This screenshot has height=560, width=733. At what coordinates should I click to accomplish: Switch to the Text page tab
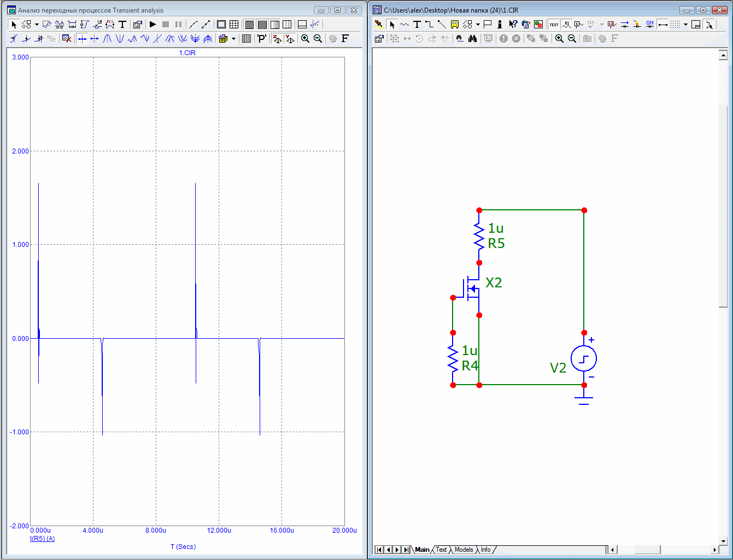click(x=441, y=550)
